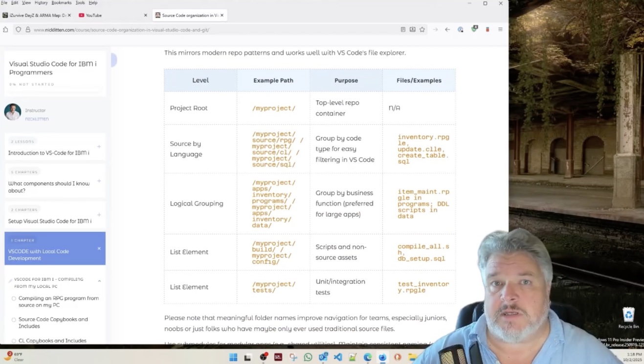Open the Snipping Tool taskbar icon
This screenshot has height=364, width=644.
tap(293, 357)
